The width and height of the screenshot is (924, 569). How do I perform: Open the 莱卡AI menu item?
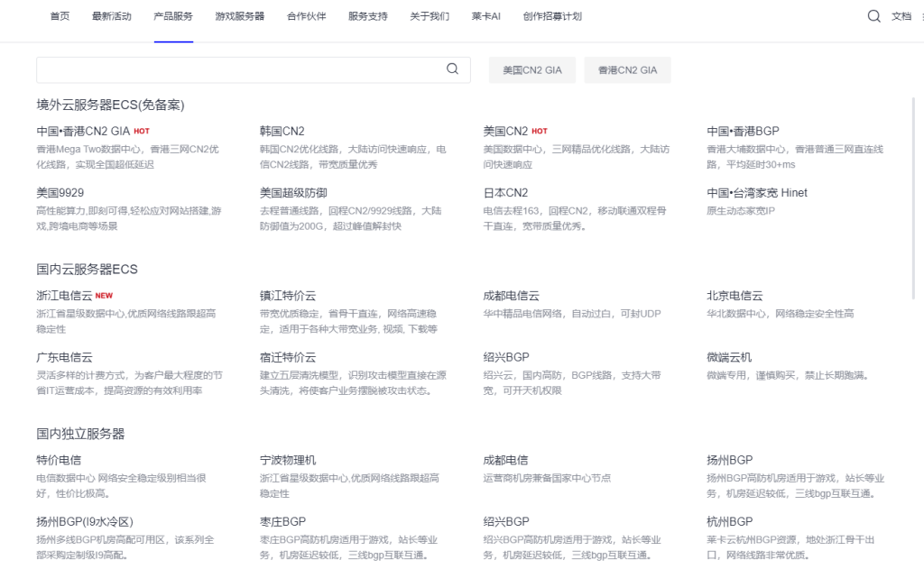tap(485, 15)
